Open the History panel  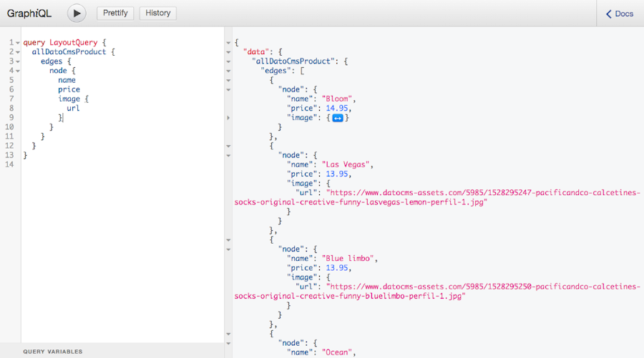point(157,13)
